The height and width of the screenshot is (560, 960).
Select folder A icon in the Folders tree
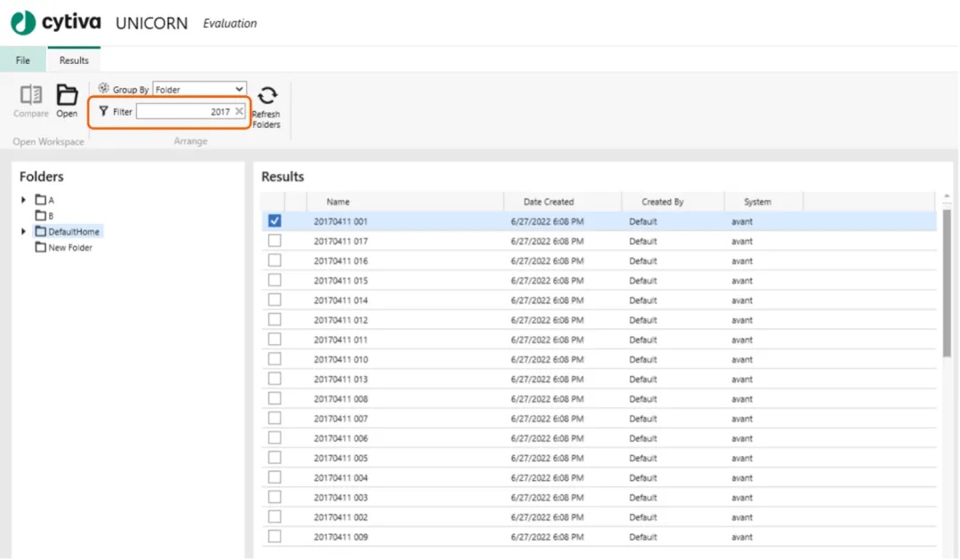[40, 199]
